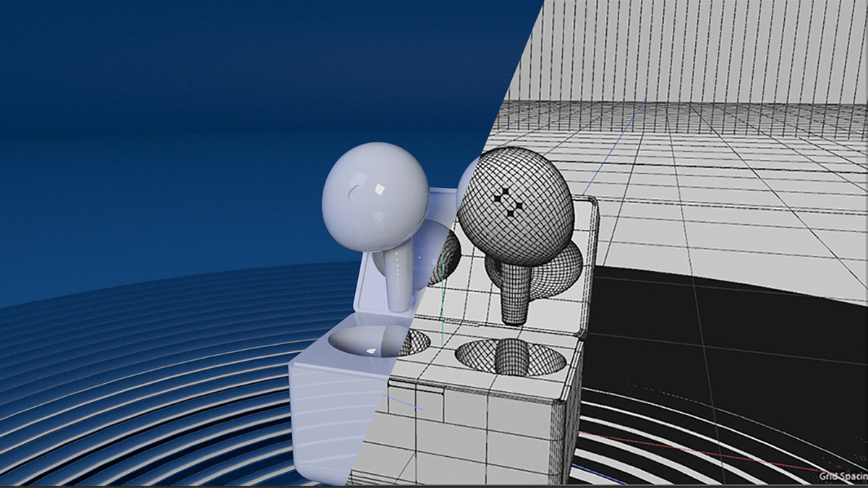Image resolution: width=868 pixels, height=488 pixels.
Task: Select the glossy rendered earbud head
Action: click(x=375, y=197)
